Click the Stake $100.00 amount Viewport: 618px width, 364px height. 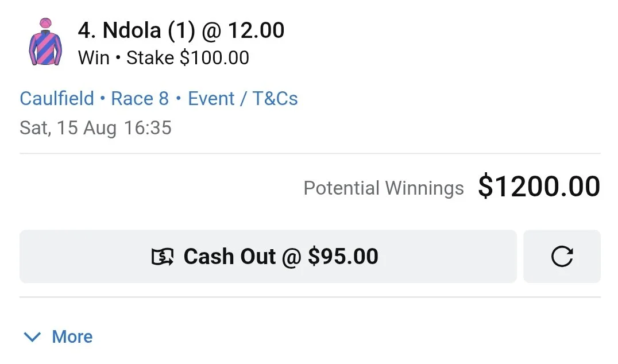click(x=188, y=58)
